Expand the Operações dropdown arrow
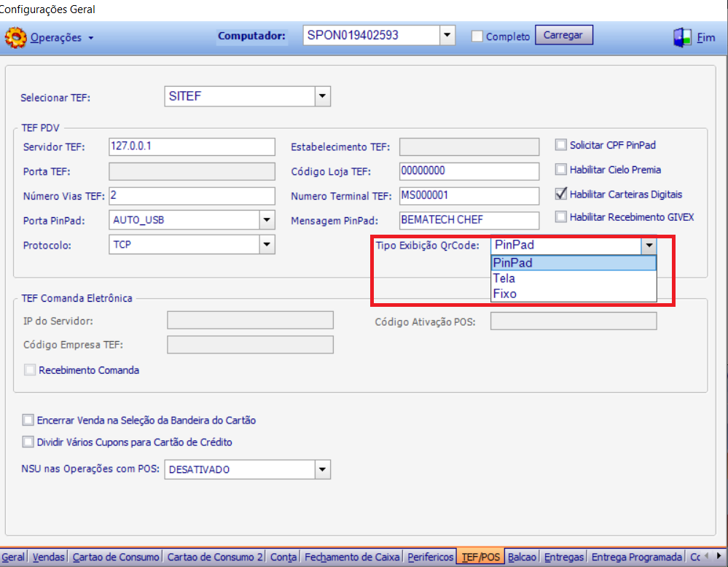Image resolution: width=728 pixels, height=567 pixels. pyautogui.click(x=91, y=38)
